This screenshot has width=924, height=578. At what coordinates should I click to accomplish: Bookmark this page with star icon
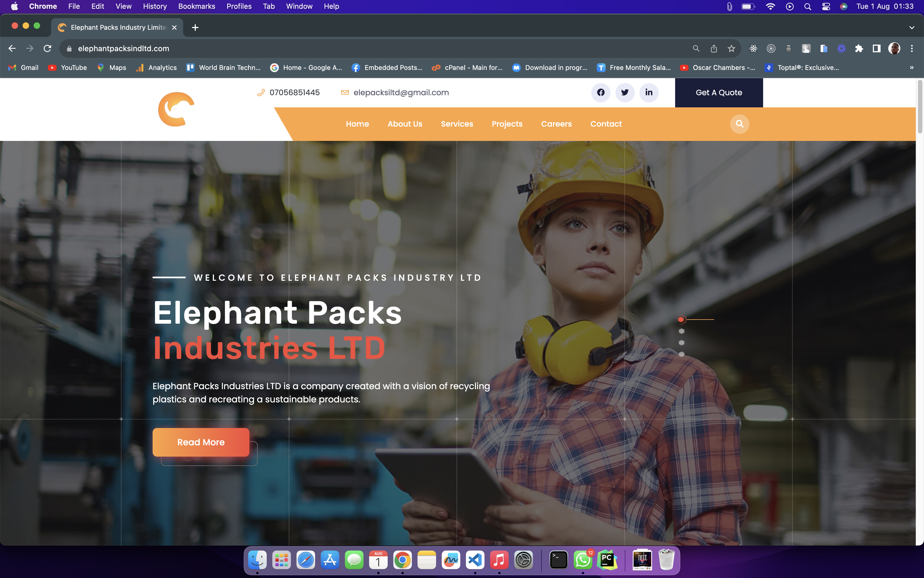731,48
